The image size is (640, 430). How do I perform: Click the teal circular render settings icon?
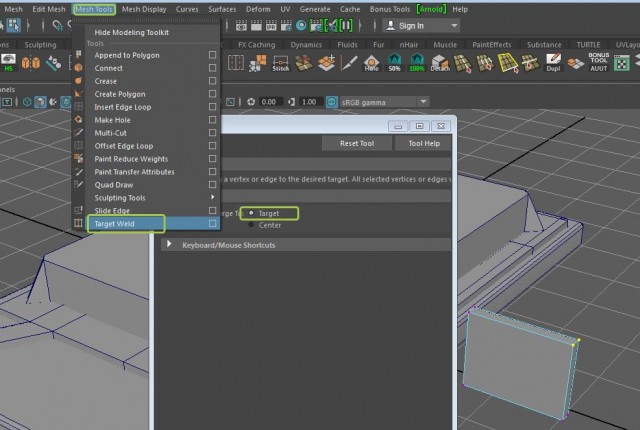(301, 26)
